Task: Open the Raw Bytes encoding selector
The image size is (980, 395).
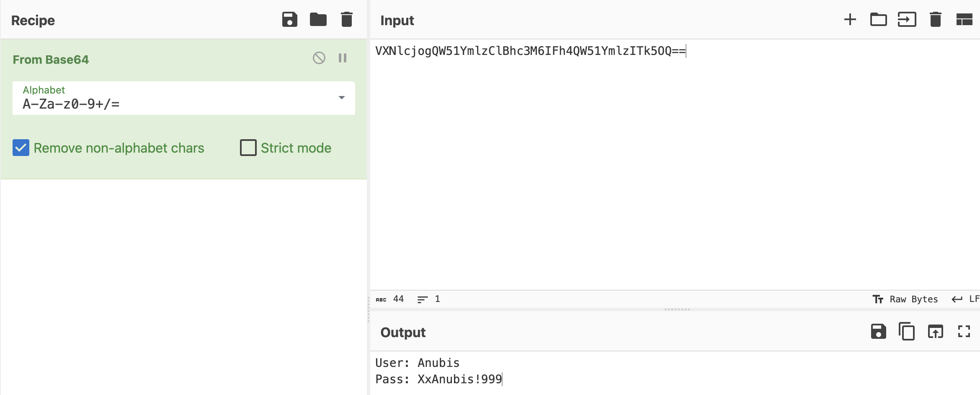Action: (x=906, y=299)
